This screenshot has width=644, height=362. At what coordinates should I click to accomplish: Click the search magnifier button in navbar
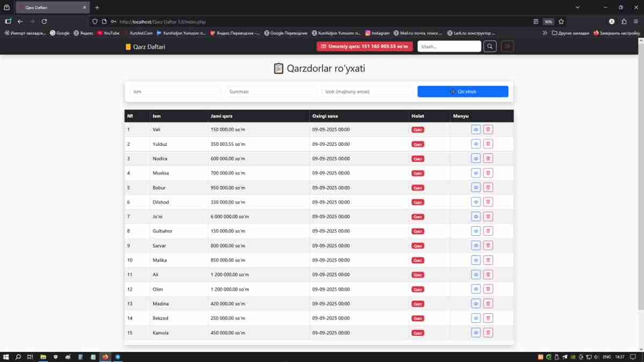[489, 47]
